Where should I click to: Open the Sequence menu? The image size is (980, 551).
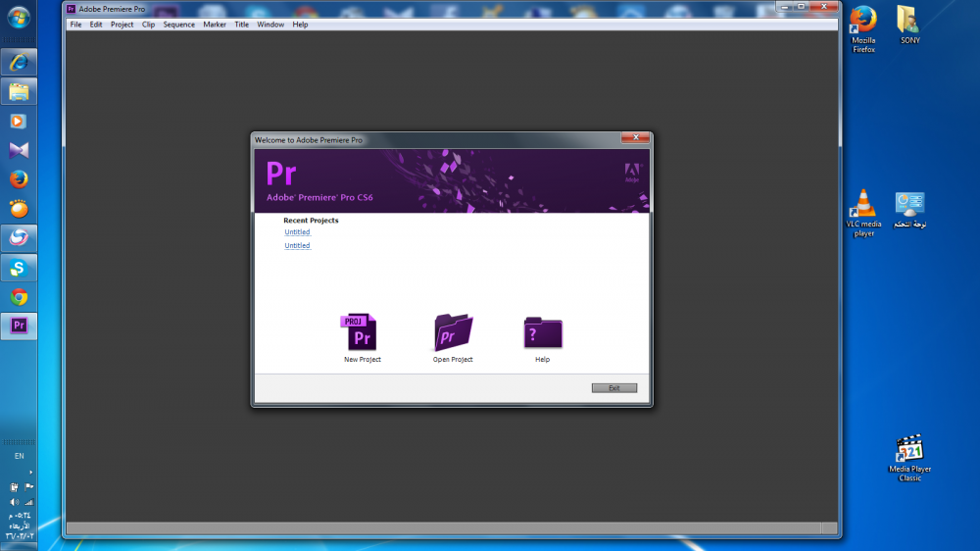click(179, 25)
